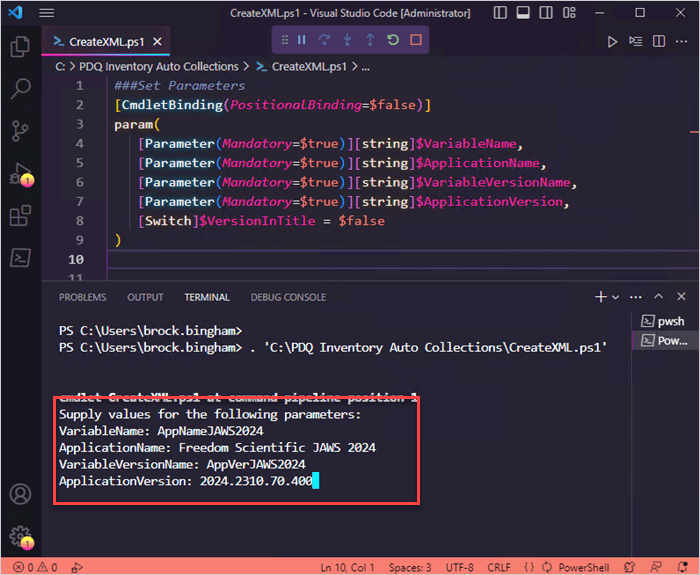Open the Run and Debug view
Screen dimensions: 700x575
[x=20, y=174]
